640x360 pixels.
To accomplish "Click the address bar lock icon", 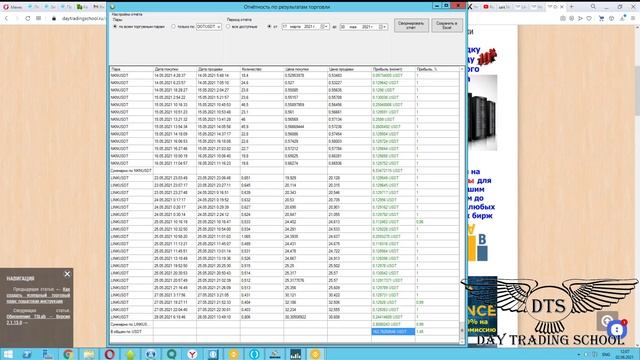I will (x=54, y=18).
